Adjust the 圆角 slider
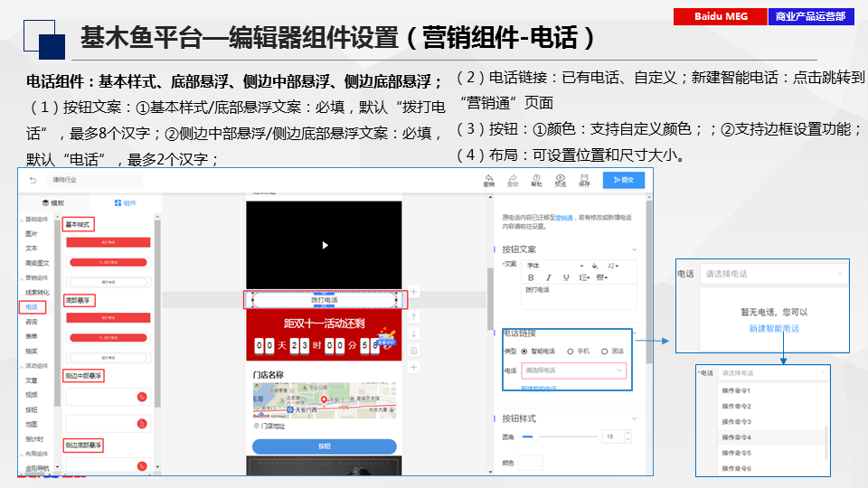The height and width of the screenshot is (488, 868). (x=559, y=437)
